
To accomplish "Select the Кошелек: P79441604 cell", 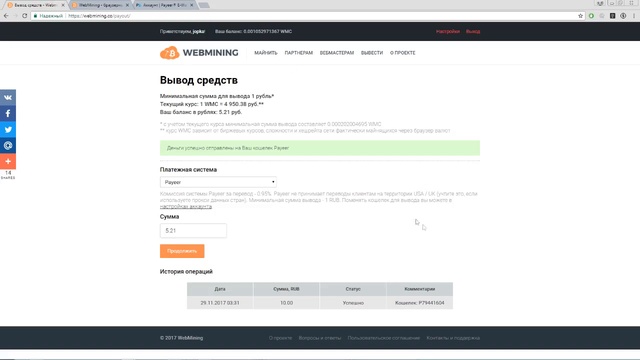I will point(420,303).
